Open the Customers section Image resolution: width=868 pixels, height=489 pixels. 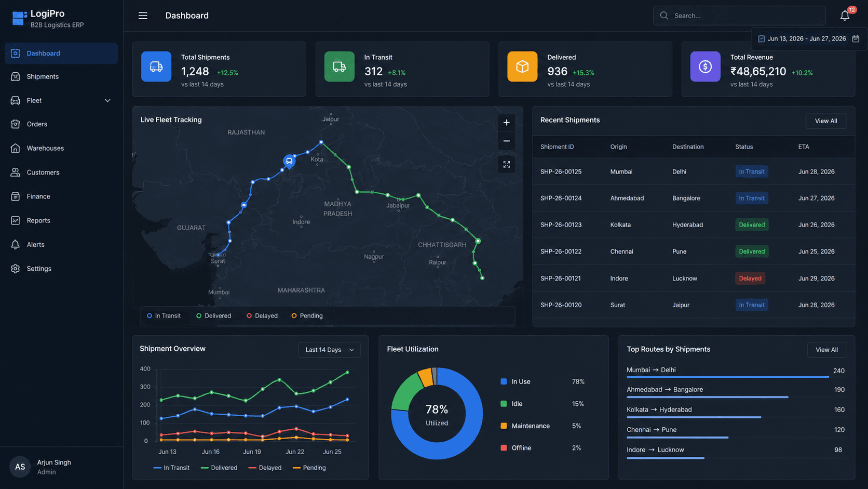(61, 172)
